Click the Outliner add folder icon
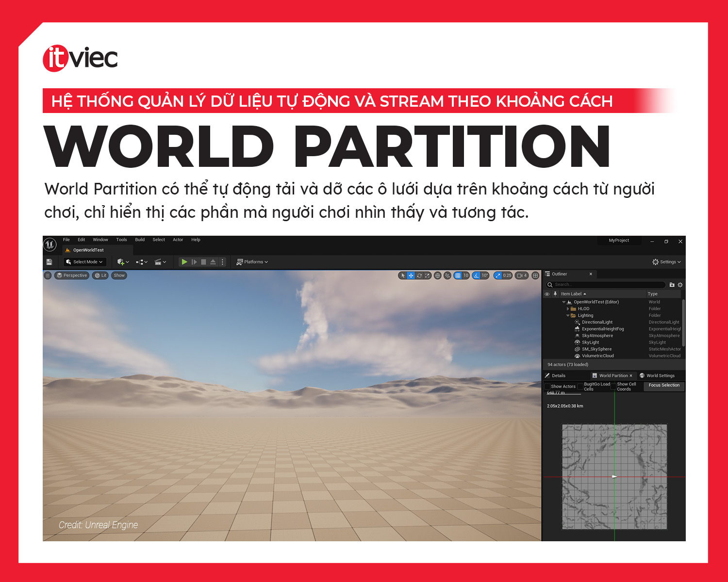The width and height of the screenshot is (728, 582). coord(672,285)
